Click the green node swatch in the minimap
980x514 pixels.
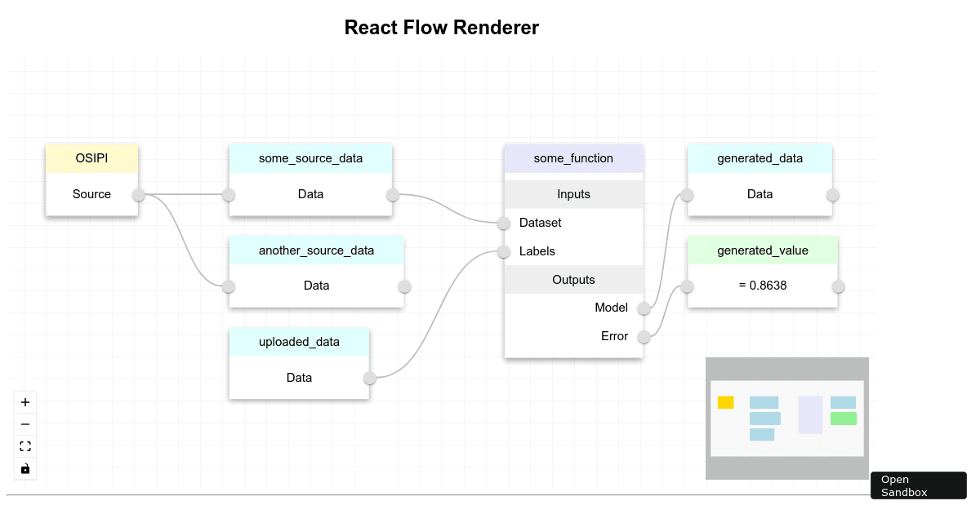click(844, 417)
